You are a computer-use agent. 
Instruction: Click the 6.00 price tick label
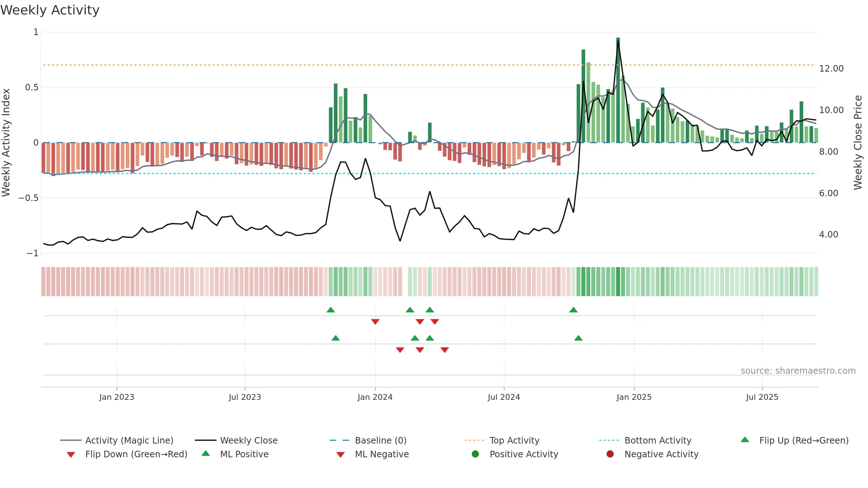[829, 193]
